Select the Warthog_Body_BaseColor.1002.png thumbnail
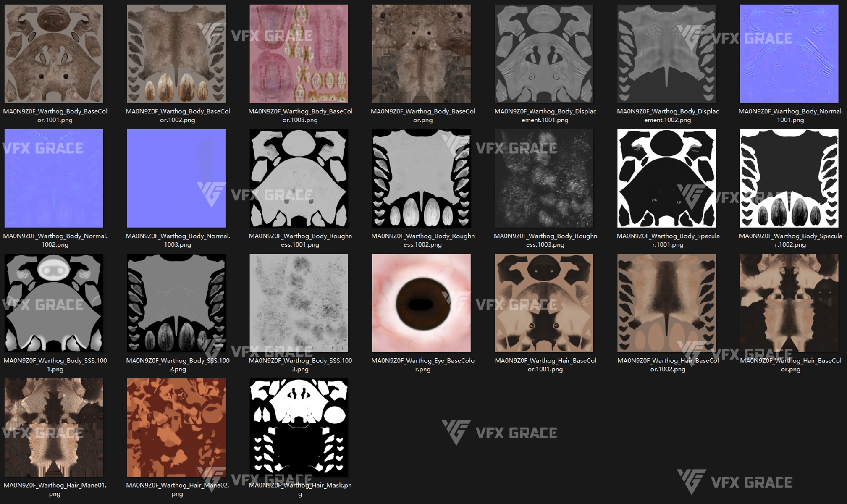The image size is (847, 504). pyautogui.click(x=176, y=54)
